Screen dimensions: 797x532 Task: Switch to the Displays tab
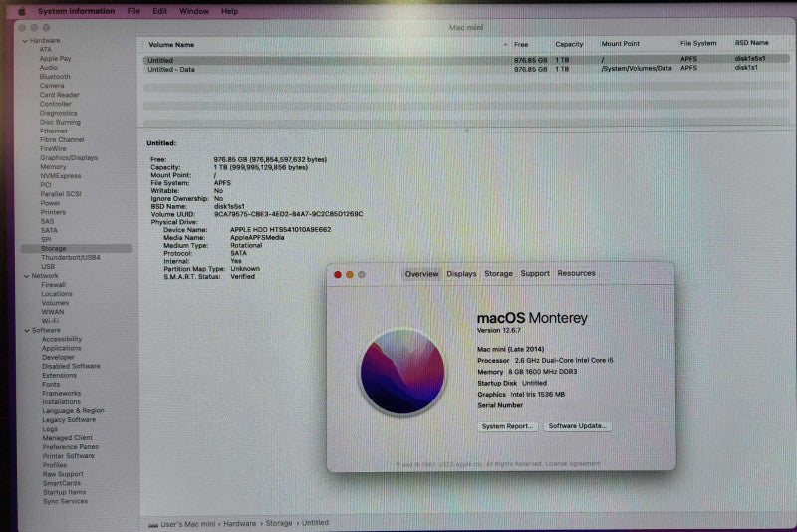[461, 274]
